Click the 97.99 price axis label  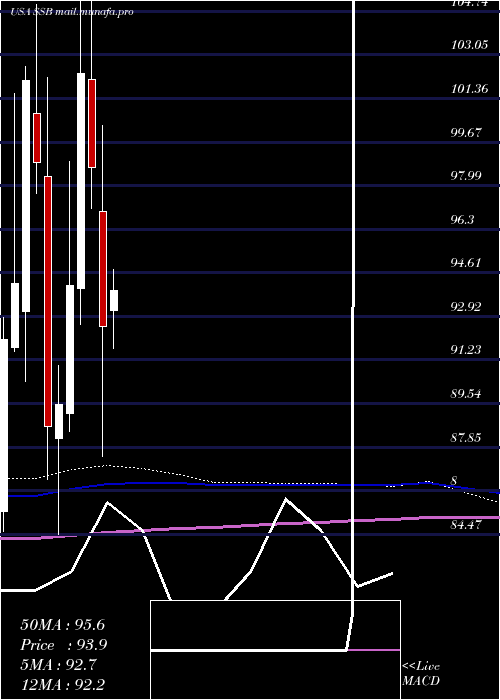[467, 175]
